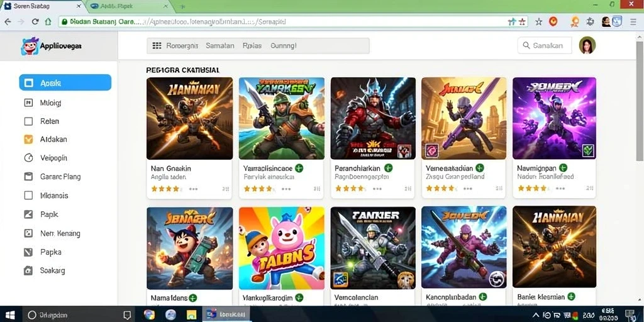Toggle the Midanois checkbox
This screenshot has width=644, height=322.
(x=28, y=196)
